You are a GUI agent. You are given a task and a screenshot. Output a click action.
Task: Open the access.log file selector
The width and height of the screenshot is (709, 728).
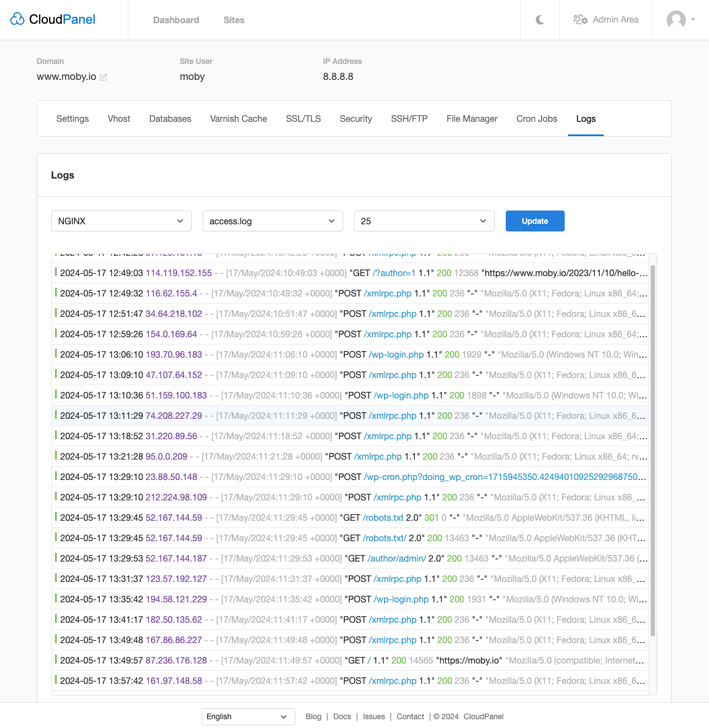[272, 220]
